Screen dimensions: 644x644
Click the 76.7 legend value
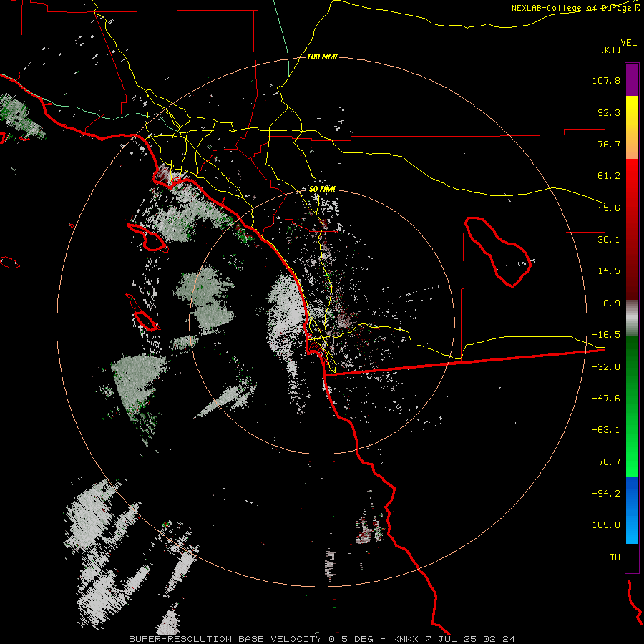click(609, 144)
